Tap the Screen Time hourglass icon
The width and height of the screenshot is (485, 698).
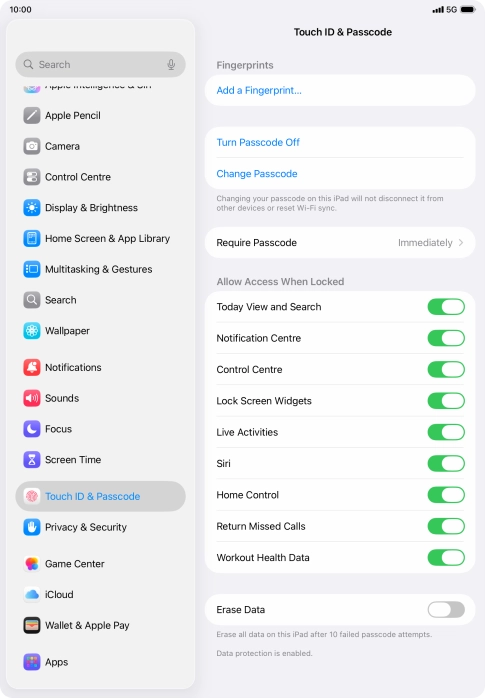[32, 460]
